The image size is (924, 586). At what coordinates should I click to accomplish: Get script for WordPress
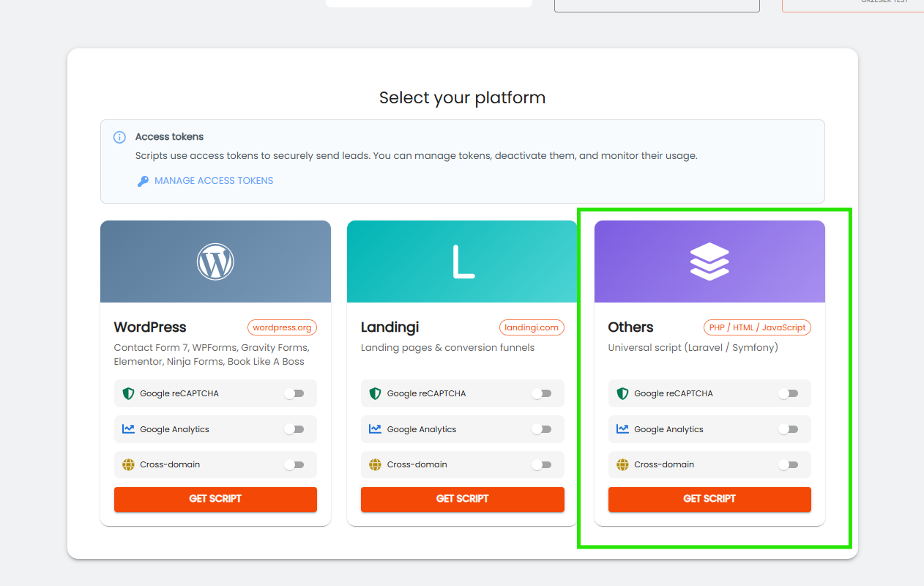(215, 499)
